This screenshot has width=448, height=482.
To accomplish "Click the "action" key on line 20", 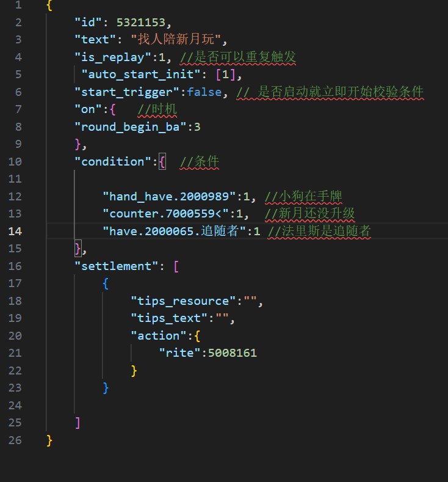I will (x=155, y=335).
